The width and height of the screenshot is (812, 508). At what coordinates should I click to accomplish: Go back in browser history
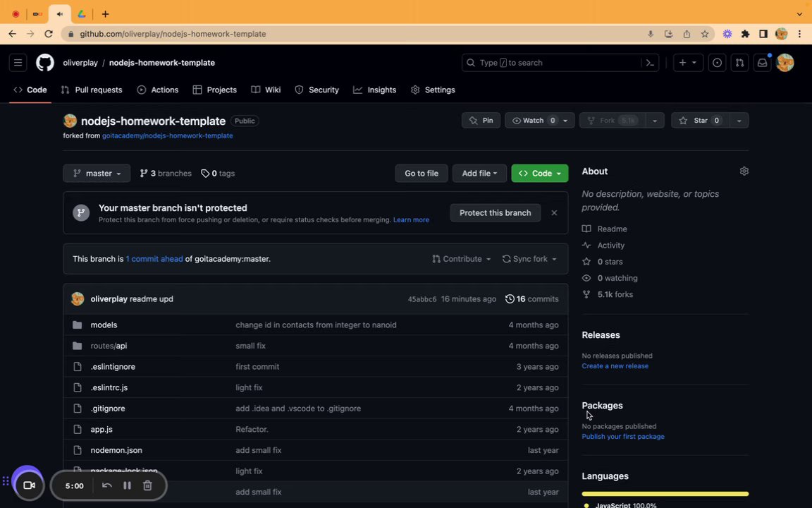click(13, 34)
